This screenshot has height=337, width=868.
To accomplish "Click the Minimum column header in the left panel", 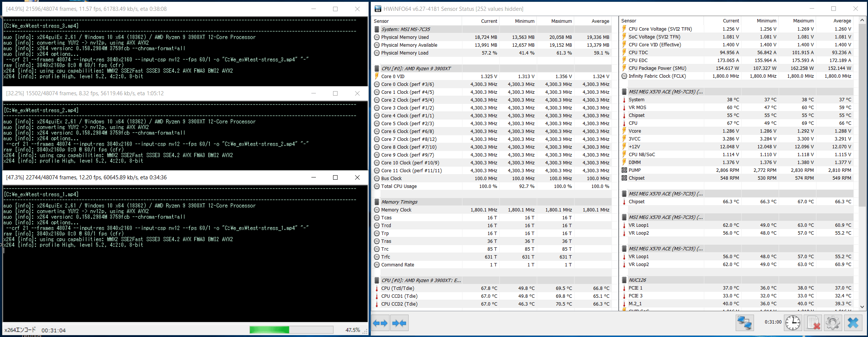I will 518,21.
